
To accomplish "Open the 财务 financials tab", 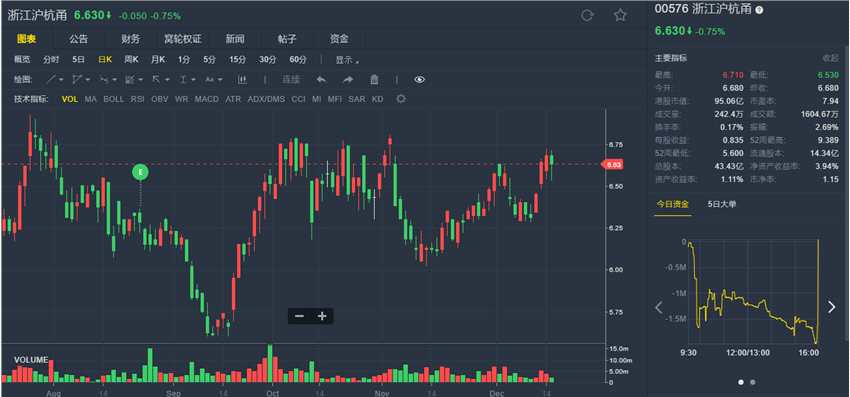I will click(130, 39).
